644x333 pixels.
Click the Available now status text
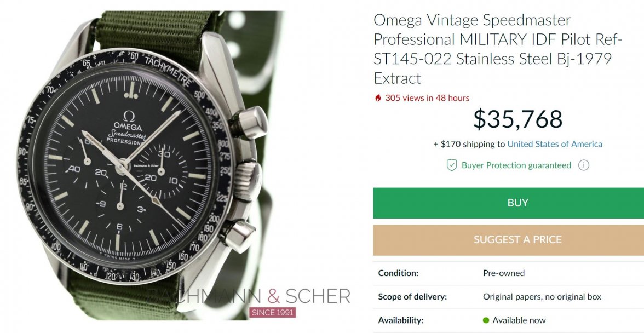(519, 320)
